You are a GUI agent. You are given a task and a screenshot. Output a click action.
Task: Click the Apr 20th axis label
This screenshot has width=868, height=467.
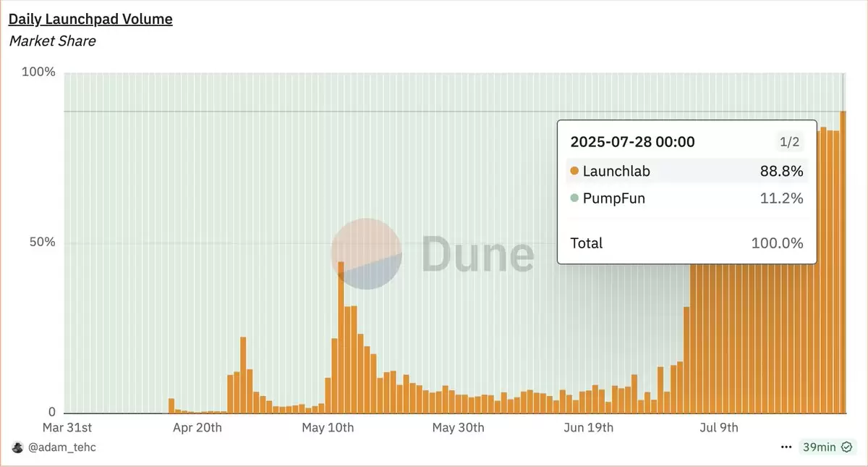coord(197,428)
